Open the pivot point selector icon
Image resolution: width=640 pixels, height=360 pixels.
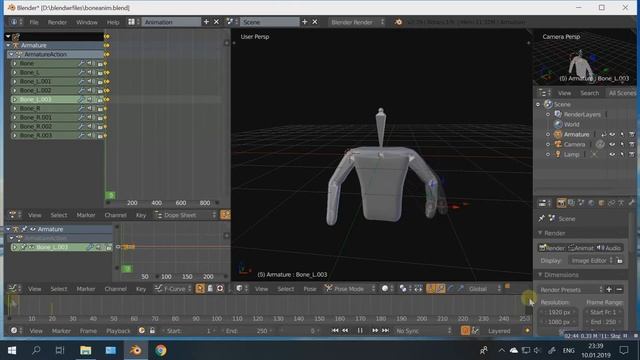pyautogui.click(x=405, y=289)
